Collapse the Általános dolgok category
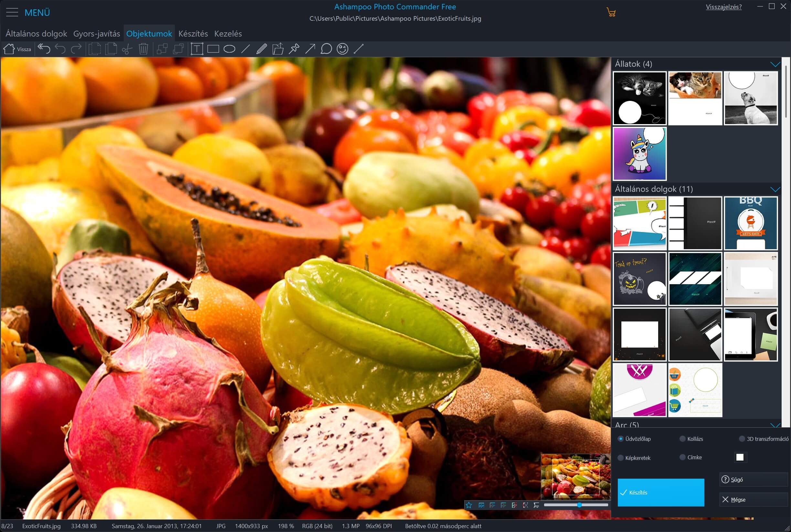 tap(775, 189)
